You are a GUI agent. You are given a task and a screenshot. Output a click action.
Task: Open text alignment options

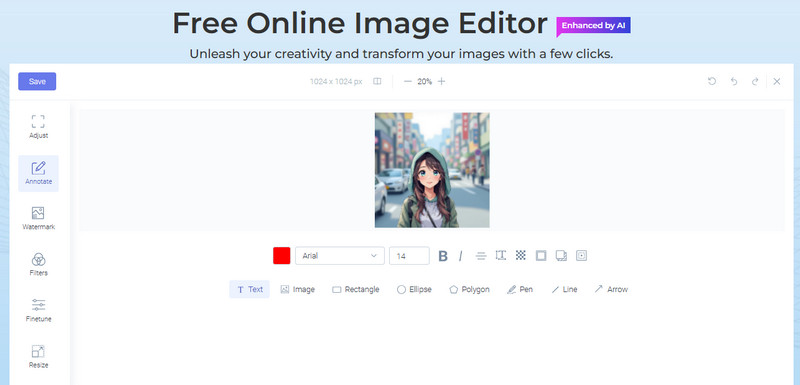click(x=481, y=256)
